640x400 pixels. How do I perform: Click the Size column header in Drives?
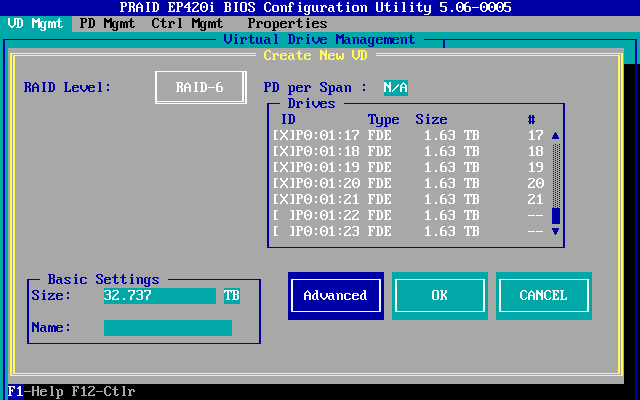(x=431, y=119)
